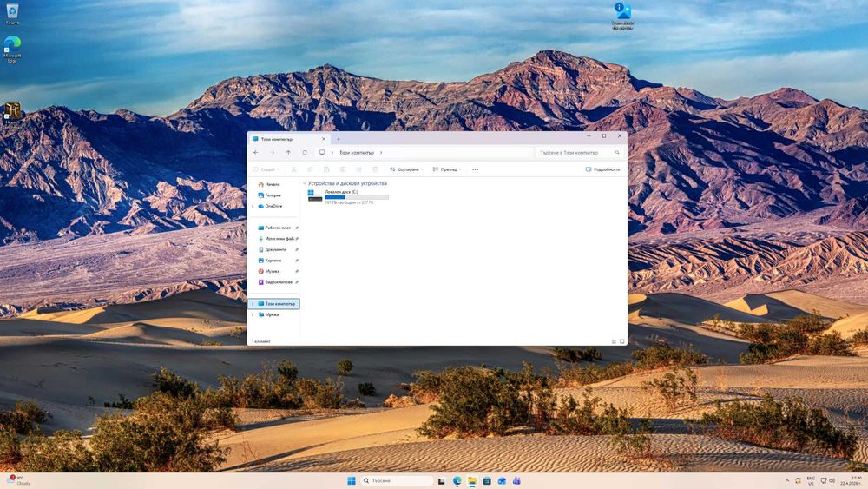Click the search magnifier in Explorer
The height and width of the screenshot is (489, 868).
[x=617, y=152]
